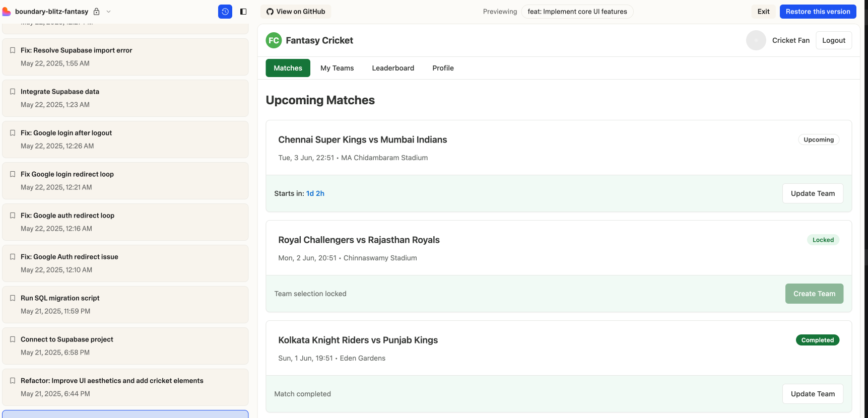The height and width of the screenshot is (418, 868).
Task: Select the Matches tab
Action: click(288, 68)
